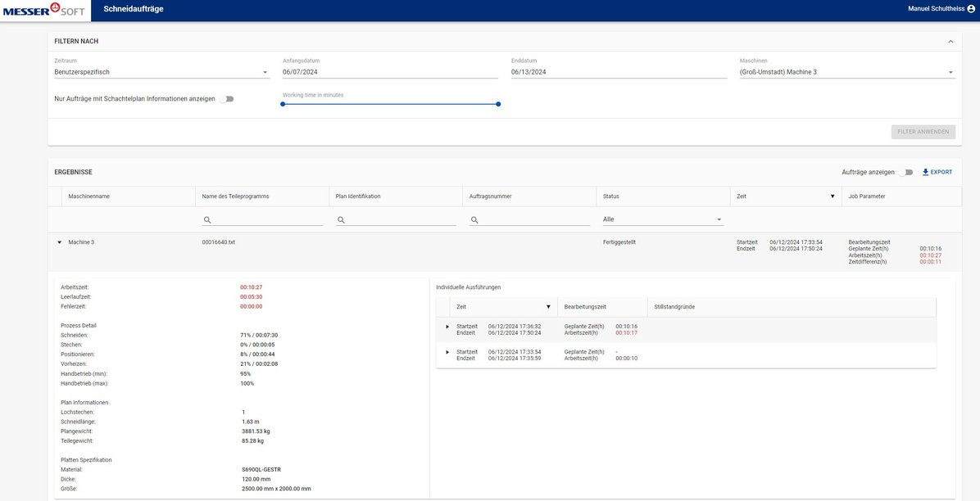Viewport: 980px width, 501px height.
Task: Click search icon in Auftragsnummer column
Action: pyautogui.click(x=474, y=220)
